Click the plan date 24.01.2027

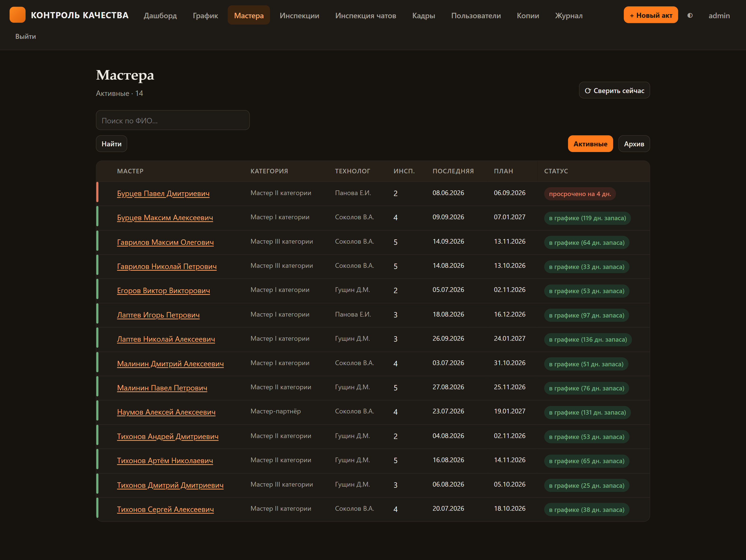pos(509,339)
